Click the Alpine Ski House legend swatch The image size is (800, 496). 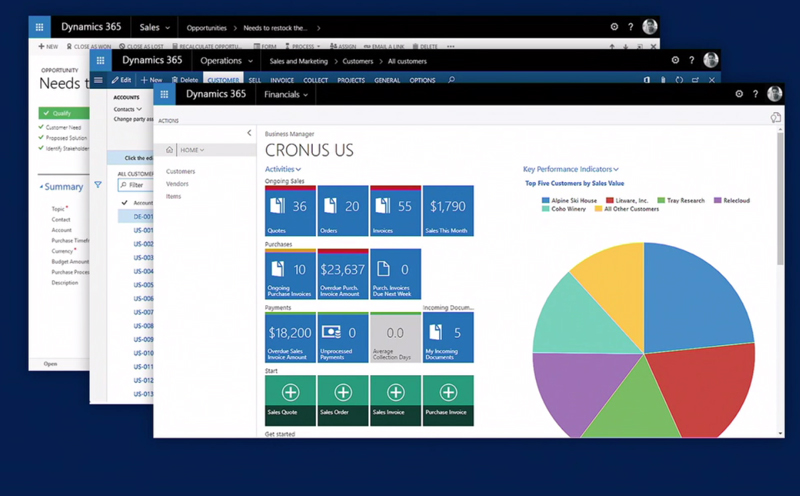[x=546, y=201]
